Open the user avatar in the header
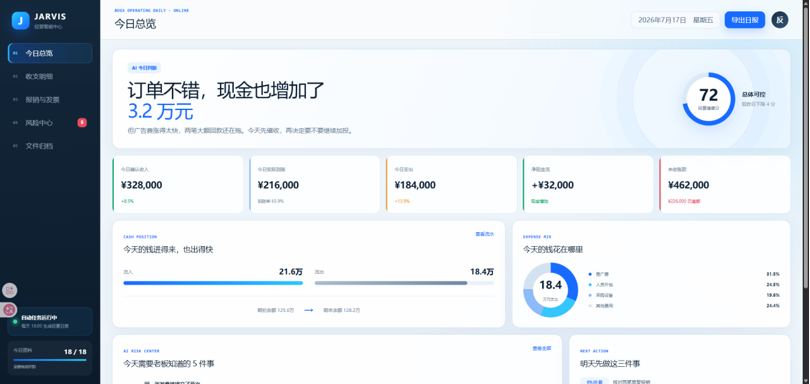Image resolution: width=810 pixels, height=384 pixels. coord(780,20)
